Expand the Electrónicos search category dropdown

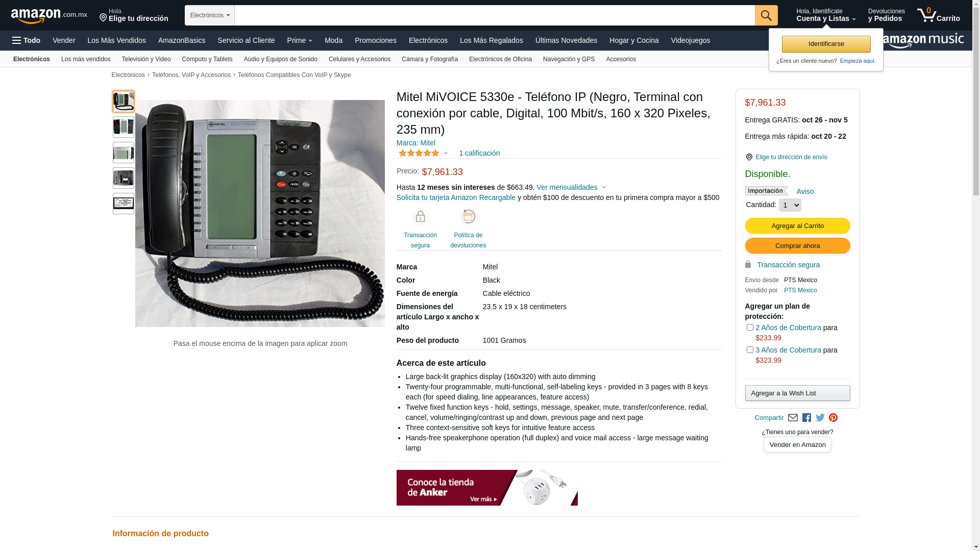coord(210,15)
